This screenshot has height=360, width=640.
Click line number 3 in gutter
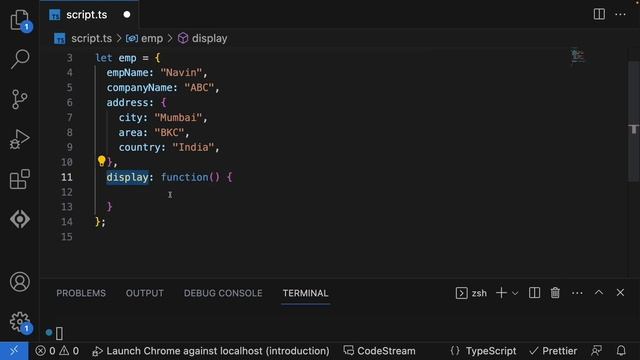click(x=70, y=58)
